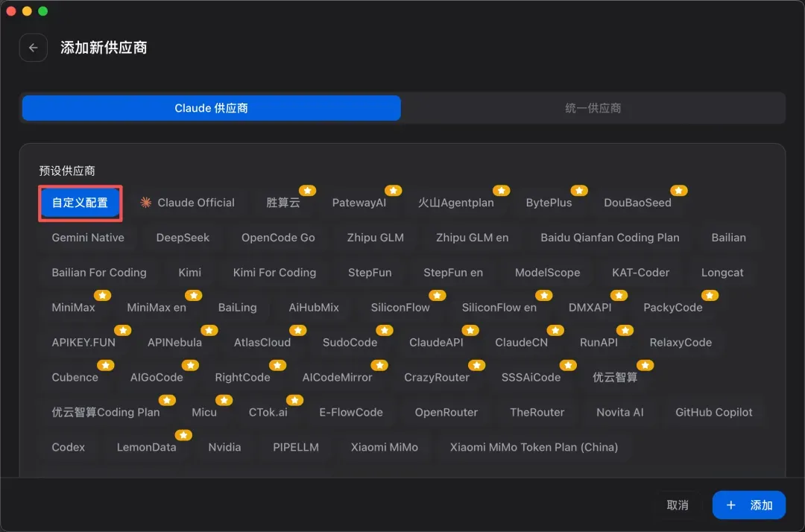Screen dimensions: 805x532
Task: Click the blue 添加 button
Action: 749,505
